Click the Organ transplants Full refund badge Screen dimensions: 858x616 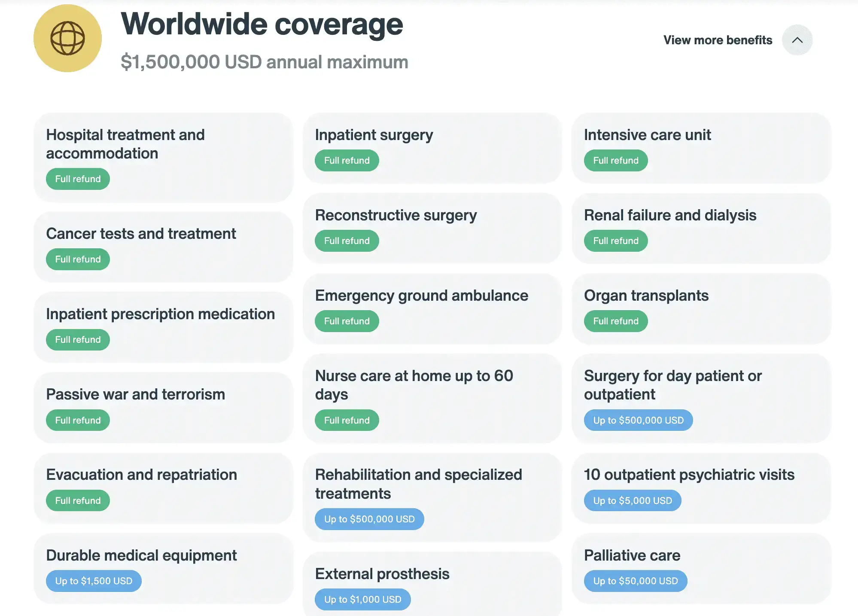coord(615,320)
